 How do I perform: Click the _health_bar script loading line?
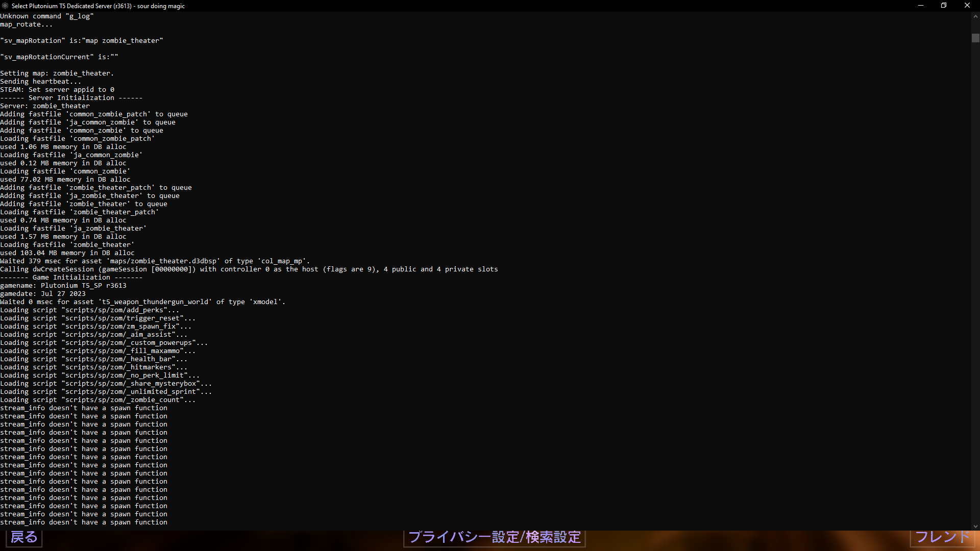point(94,359)
